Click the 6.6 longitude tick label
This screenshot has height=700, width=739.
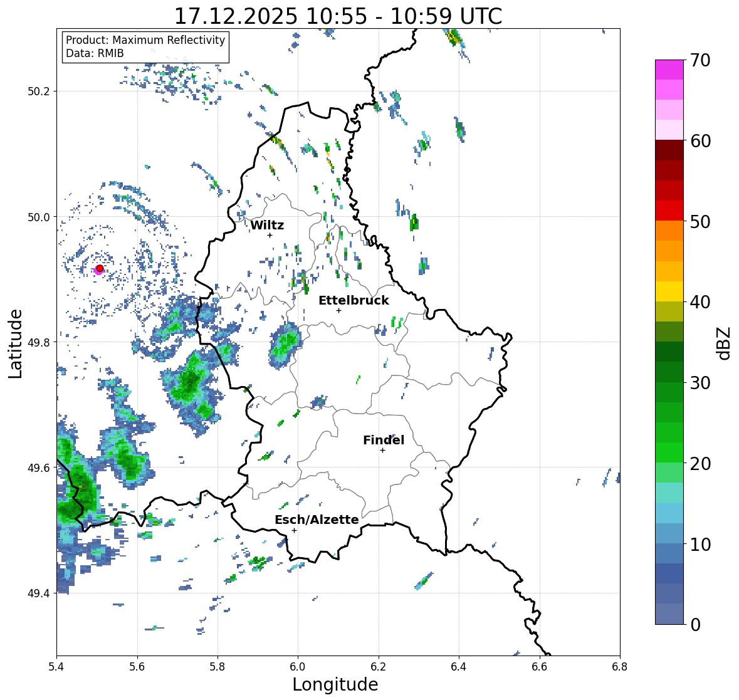point(540,666)
